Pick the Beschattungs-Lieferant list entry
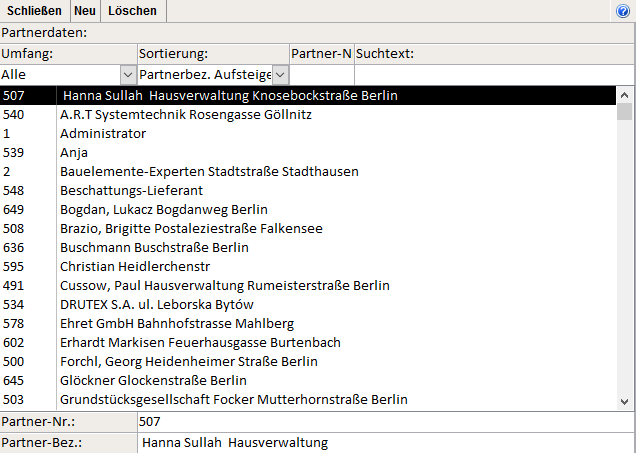This screenshot has height=453, width=636. pos(131,191)
